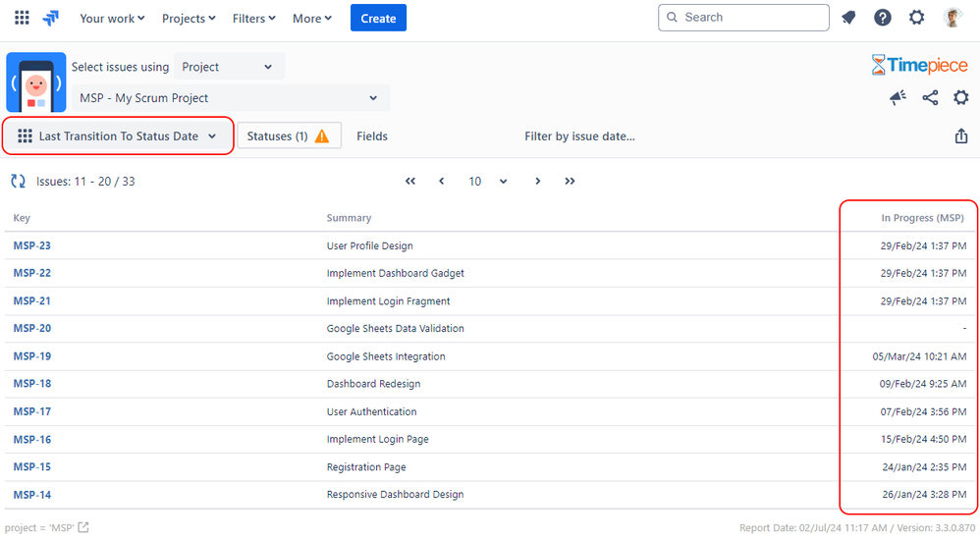This screenshot has height=540, width=980.
Task: Open the Your work menu
Action: coord(112,18)
